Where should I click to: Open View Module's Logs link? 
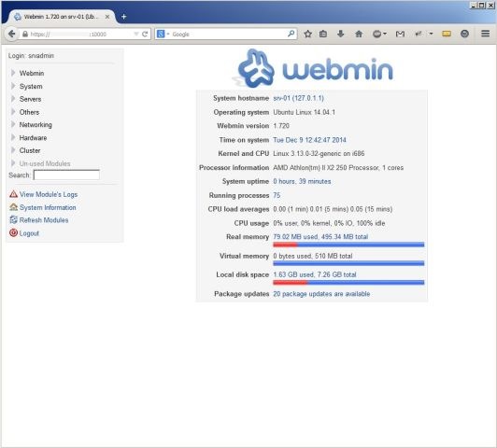pos(49,194)
